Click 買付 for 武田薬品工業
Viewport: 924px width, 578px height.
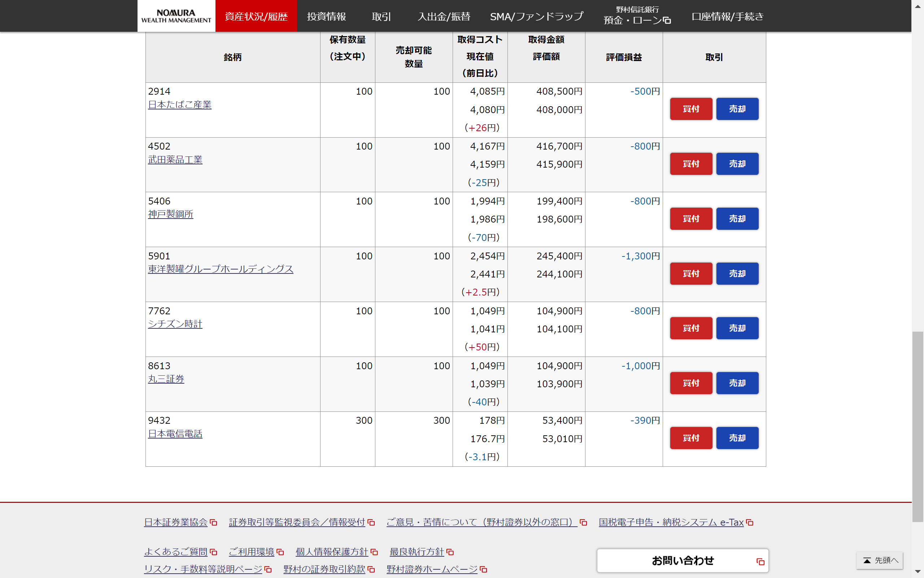pyautogui.click(x=691, y=164)
